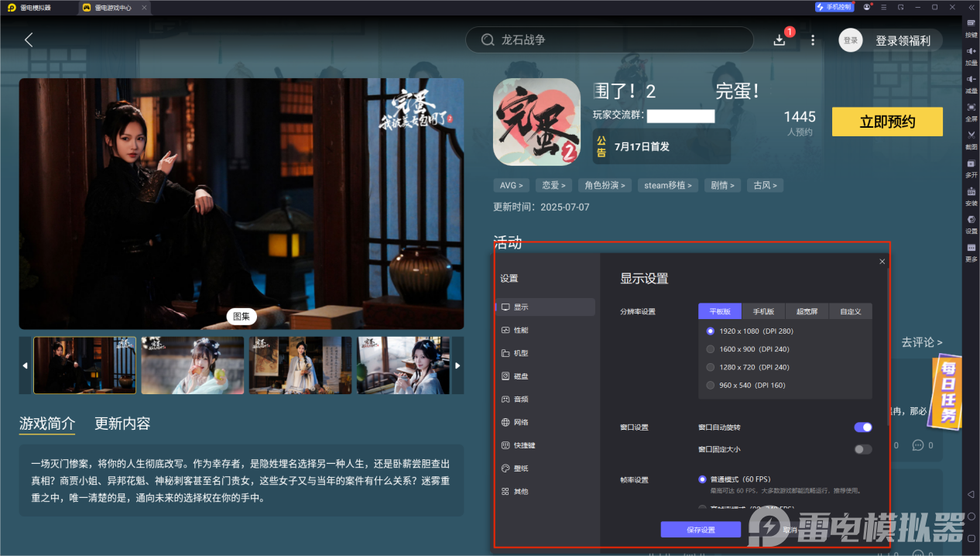Enable the 窗口固定大小 switch

[862, 449]
